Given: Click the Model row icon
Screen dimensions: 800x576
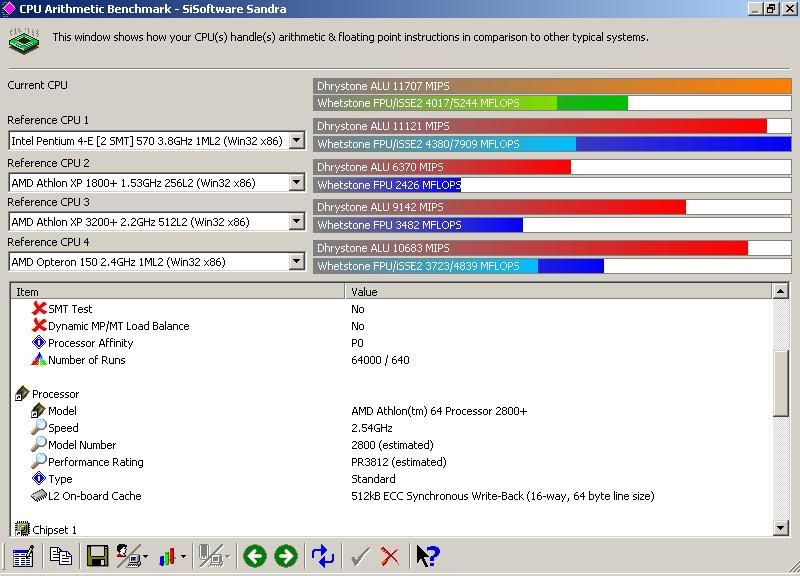Looking at the screenshot, I should [38, 410].
